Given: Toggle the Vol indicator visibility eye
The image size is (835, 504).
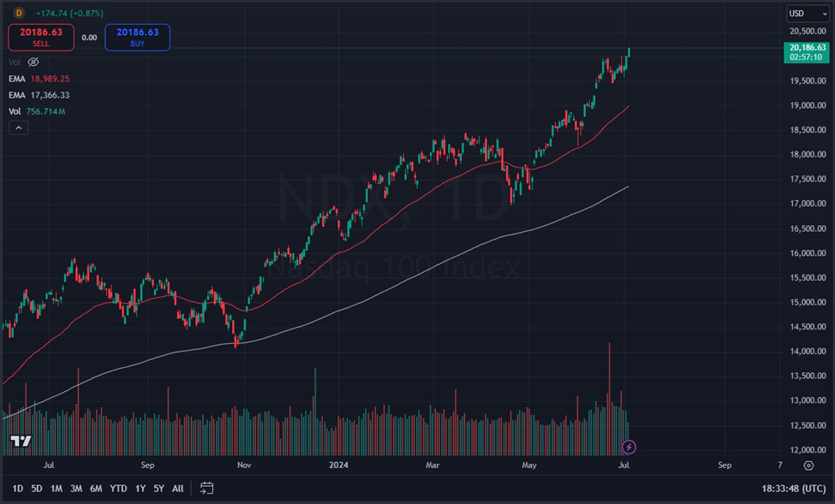Looking at the screenshot, I should tap(33, 62).
